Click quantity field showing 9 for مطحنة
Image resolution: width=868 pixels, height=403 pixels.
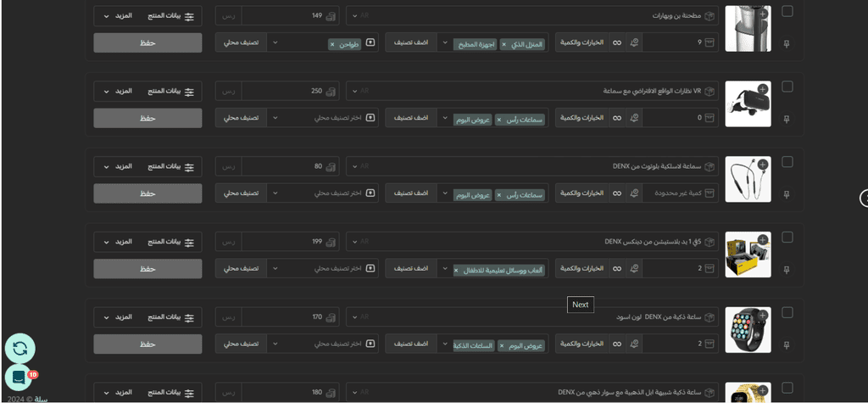point(681,42)
